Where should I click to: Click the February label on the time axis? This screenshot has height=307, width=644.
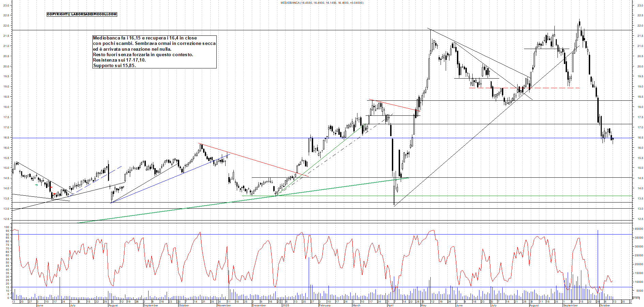tap(324, 305)
